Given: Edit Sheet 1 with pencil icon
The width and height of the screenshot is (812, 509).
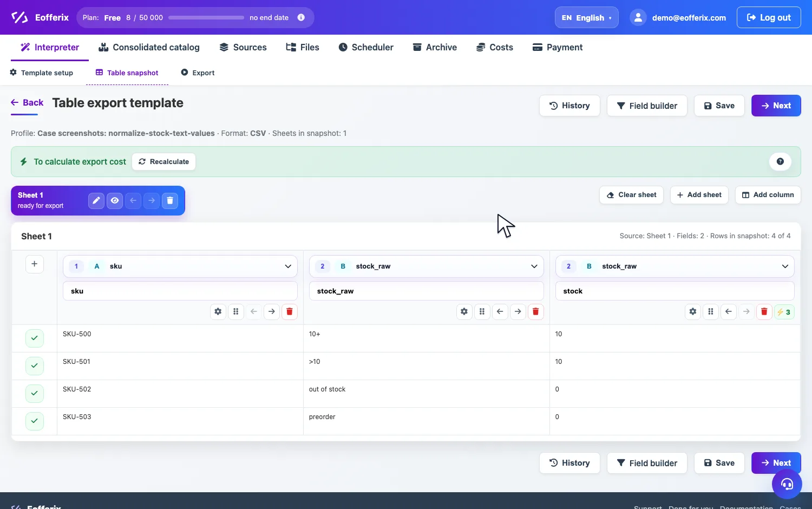Looking at the screenshot, I should pyautogui.click(x=96, y=200).
